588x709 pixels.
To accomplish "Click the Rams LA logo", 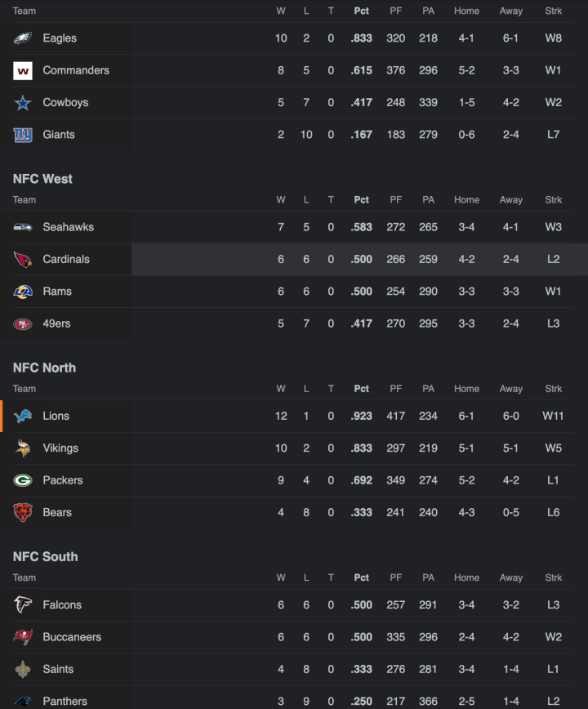I will [23, 292].
